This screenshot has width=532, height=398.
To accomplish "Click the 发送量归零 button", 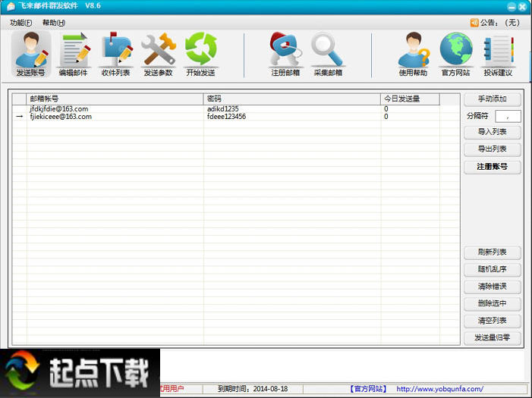I will 493,337.
